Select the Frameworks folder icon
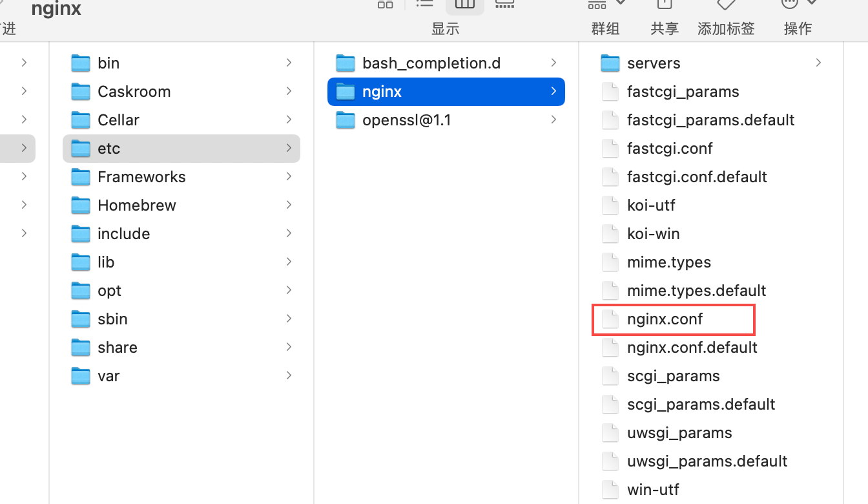 tap(81, 176)
